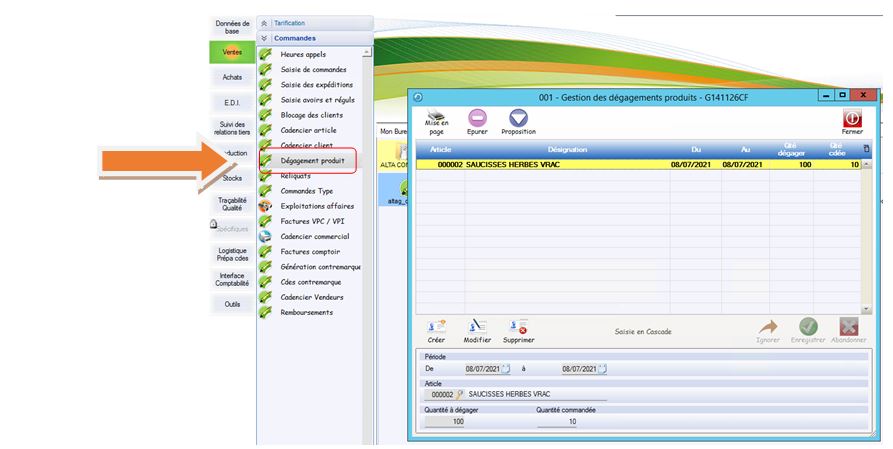Select the Achats module button
Image resolution: width=893 pixels, height=449 pixels.
tap(232, 77)
